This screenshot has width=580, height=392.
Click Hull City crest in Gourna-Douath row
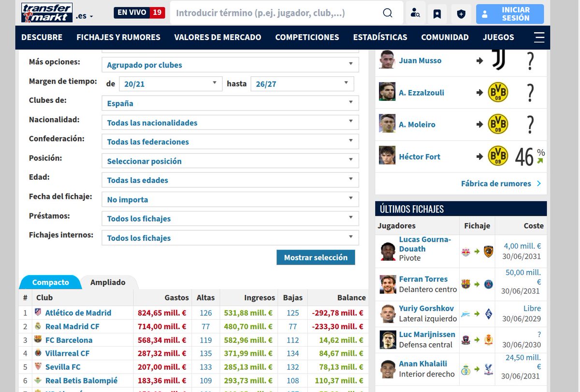(488, 252)
